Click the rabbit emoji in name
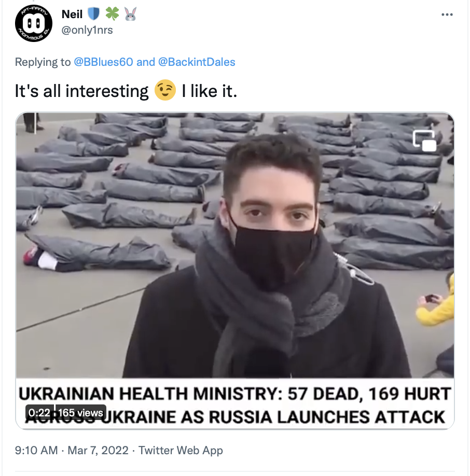This screenshot has width=470, height=476. coord(131,14)
